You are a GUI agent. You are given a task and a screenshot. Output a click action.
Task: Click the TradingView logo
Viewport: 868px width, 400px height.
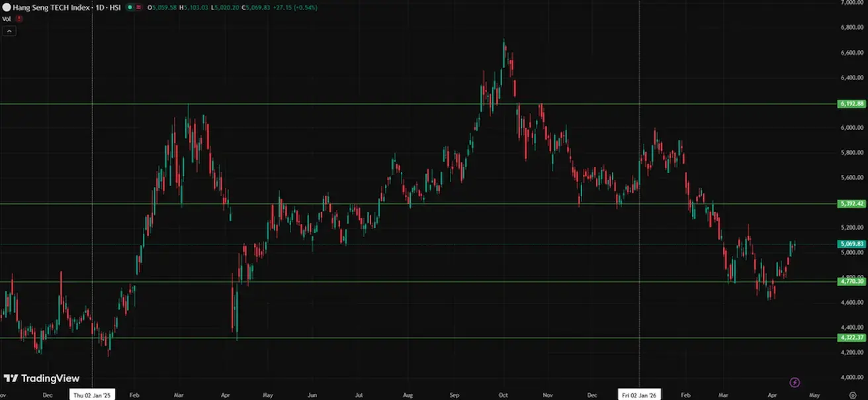pyautogui.click(x=42, y=379)
